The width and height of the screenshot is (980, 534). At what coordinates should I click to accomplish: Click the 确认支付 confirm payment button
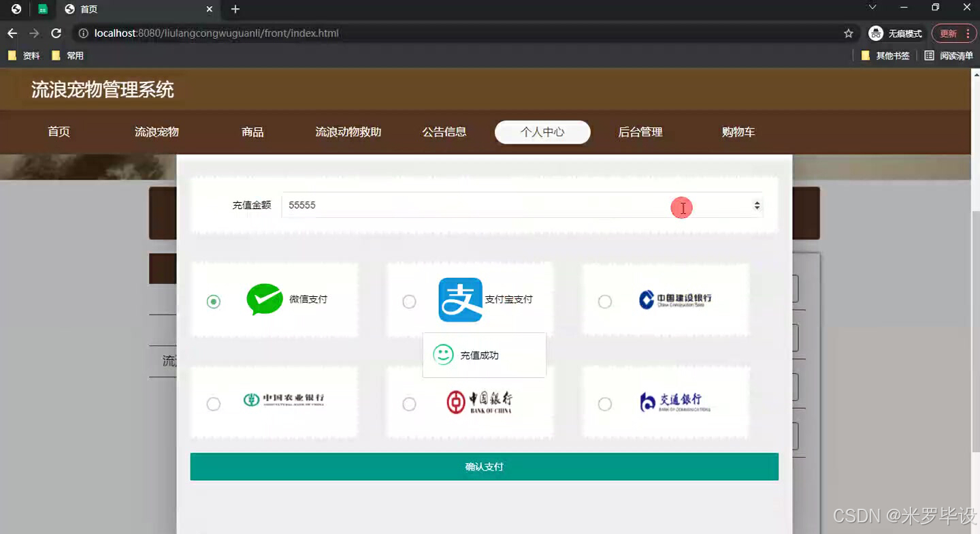point(484,467)
